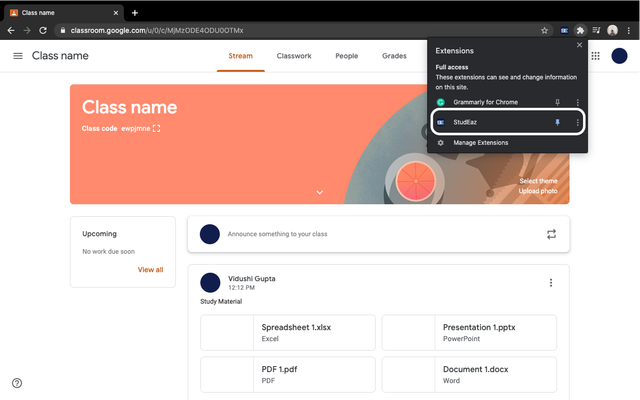Click the reuse post icon

[551, 234]
